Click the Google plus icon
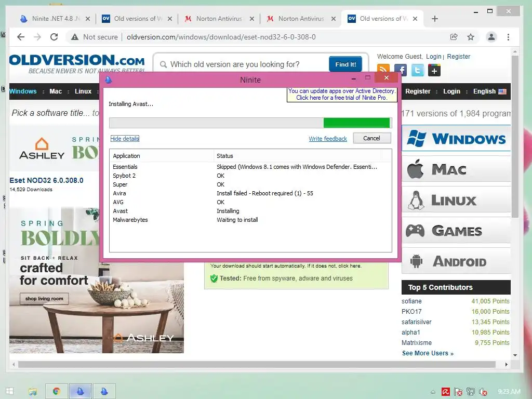 (434, 70)
